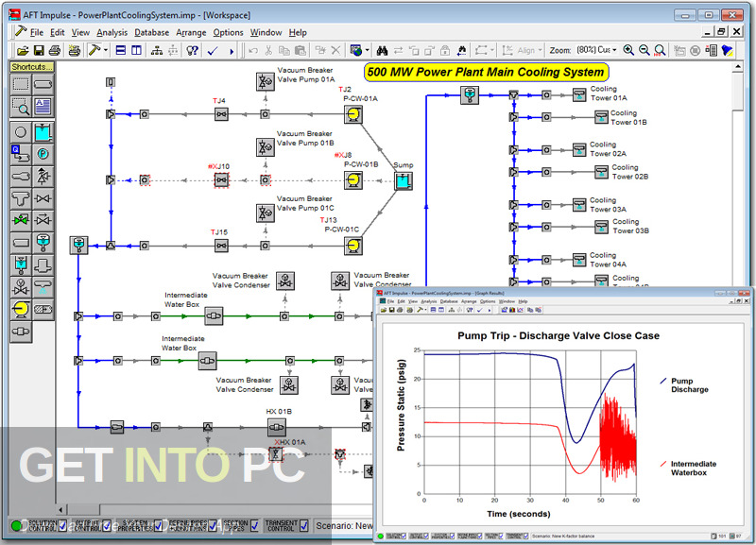Open the Analysis menu
Image resolution: width=756 pixels, height=545 pixels.
point(112,32)
